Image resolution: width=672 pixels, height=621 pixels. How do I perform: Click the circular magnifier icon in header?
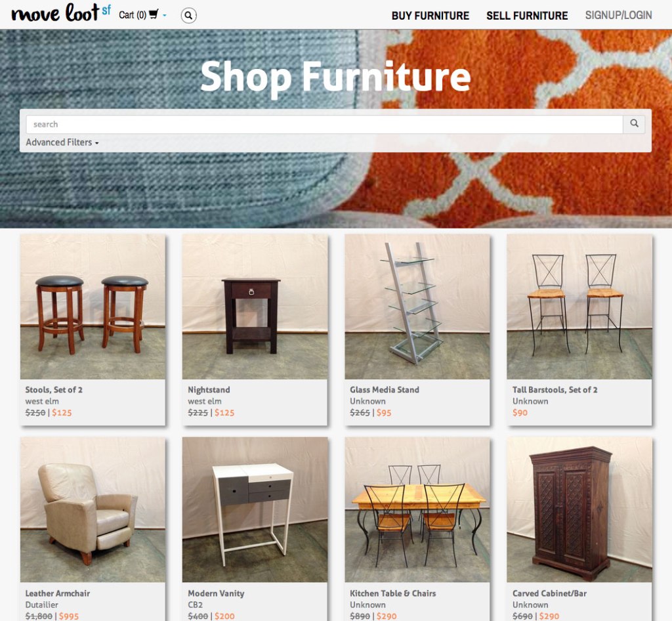pos(188,16)
